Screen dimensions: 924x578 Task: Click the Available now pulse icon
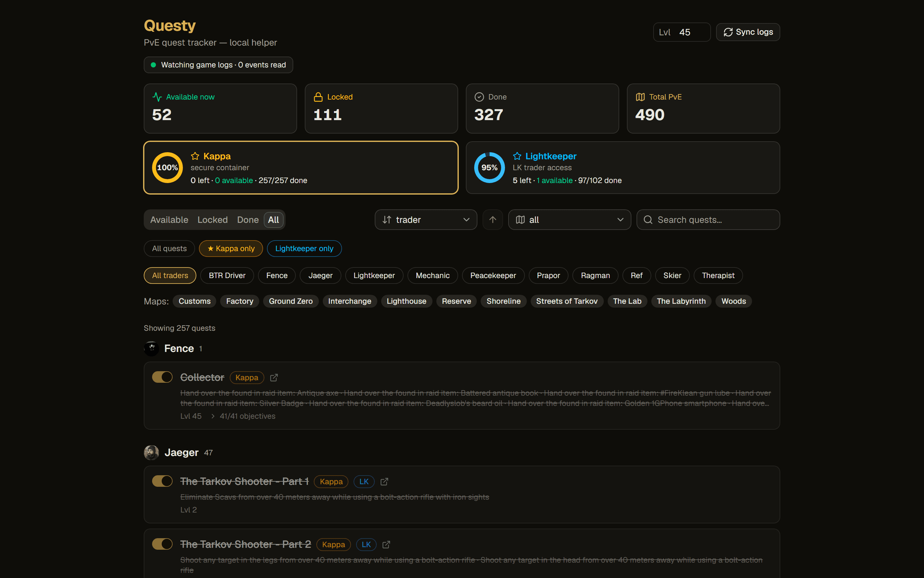pos(157,97)
